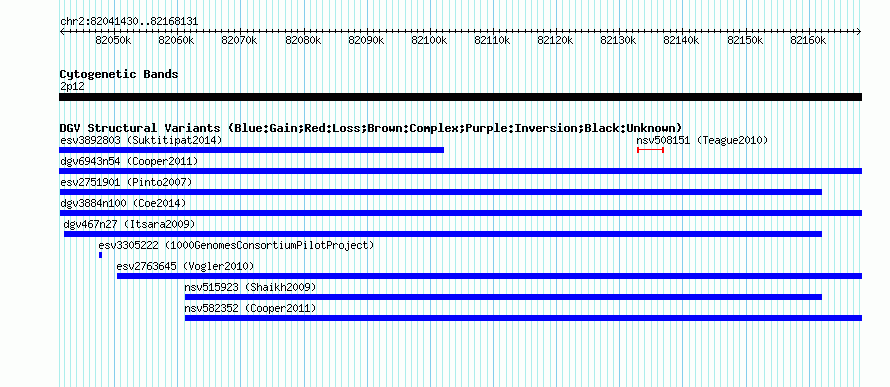Click the DGV Structural Variants track title
Viewport: 890px width, 387px height.
coord(371,128)
